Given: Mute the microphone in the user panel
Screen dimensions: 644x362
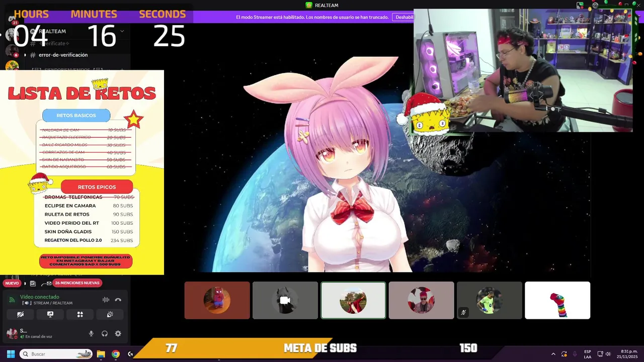Looking at the screenshot, I should (x=91, y=333).
